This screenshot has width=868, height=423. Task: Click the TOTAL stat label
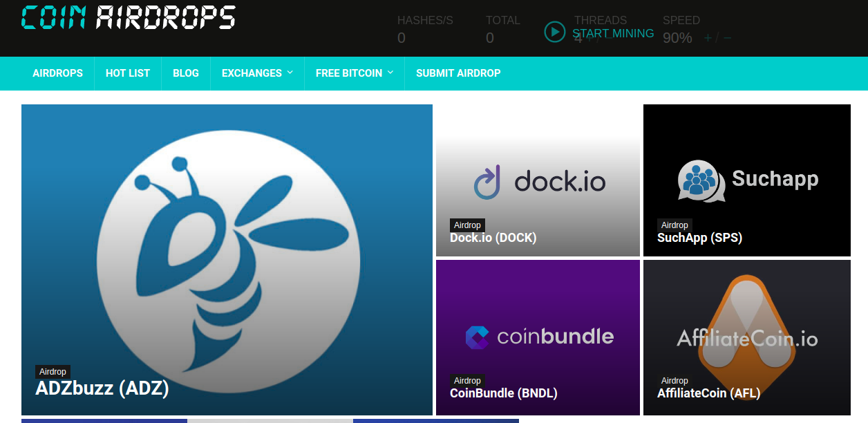pyautogui.click(x=503, y=21)
